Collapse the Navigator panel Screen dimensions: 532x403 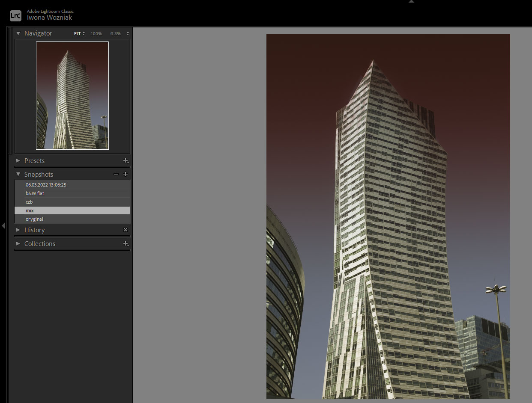pyautogui.click(x=18, y=33)
